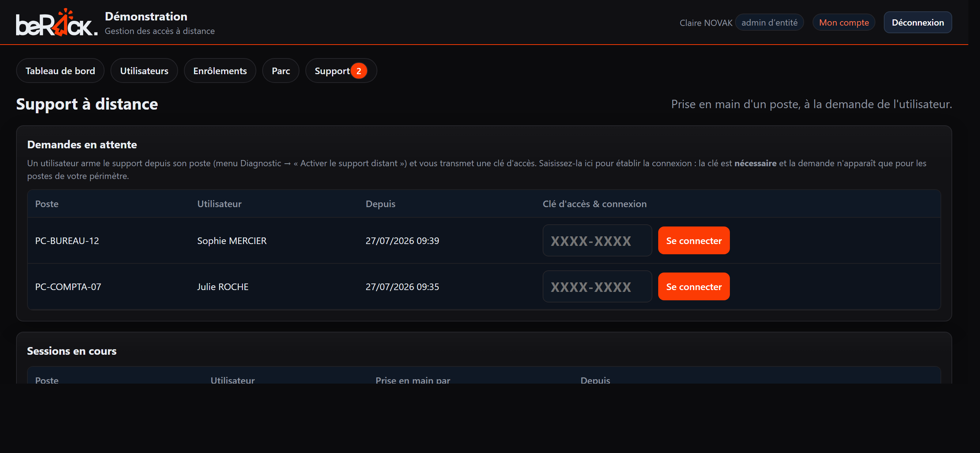Click the Demandes en attente heading
The width and height of the screenshot is (980, 453).
82,144
